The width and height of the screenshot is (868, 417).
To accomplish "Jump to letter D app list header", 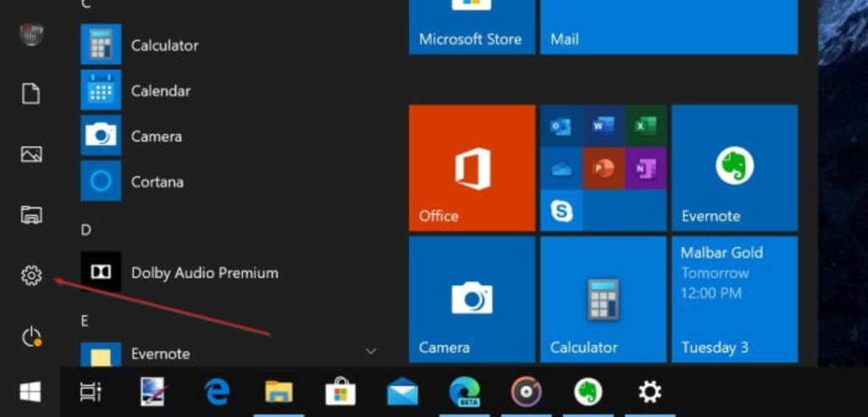I will point(86,230).
